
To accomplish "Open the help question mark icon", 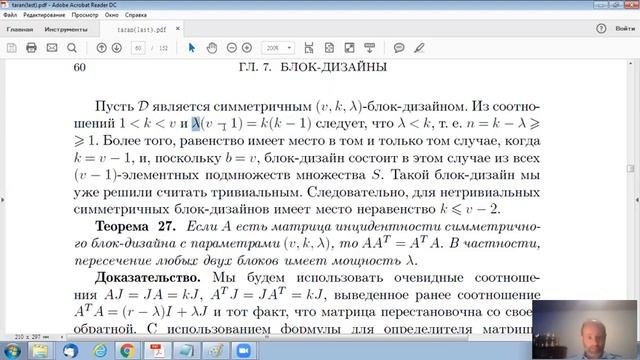I will click(x=601, y=29).
